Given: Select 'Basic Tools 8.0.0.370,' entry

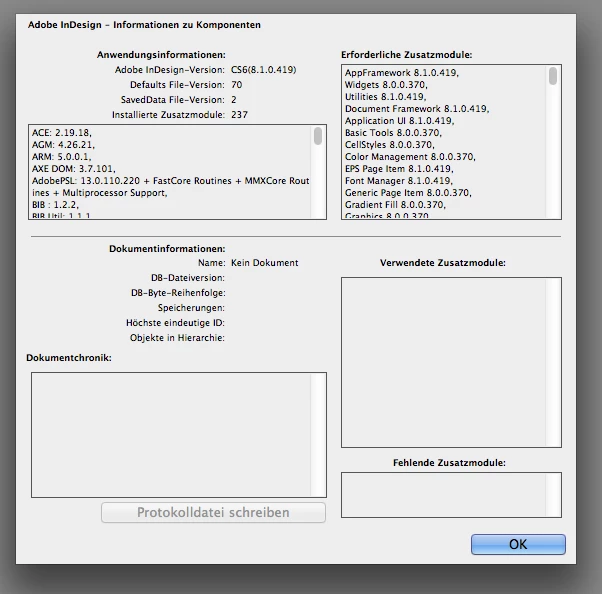Looking at the screenshot, I should (393, 132).
